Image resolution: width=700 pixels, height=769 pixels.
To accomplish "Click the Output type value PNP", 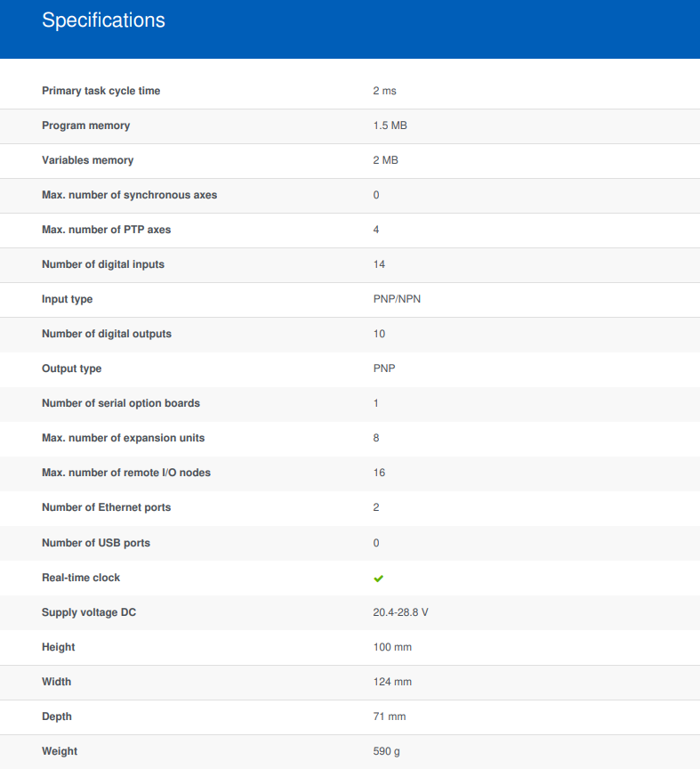I will [384, 368].
